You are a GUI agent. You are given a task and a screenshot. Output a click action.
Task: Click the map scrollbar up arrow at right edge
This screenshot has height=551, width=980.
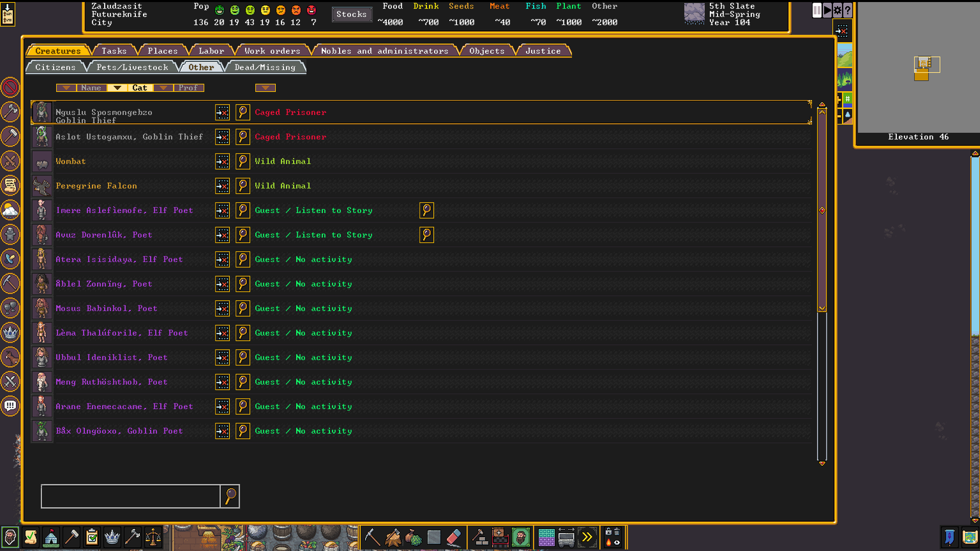click(x=975, y=153)
